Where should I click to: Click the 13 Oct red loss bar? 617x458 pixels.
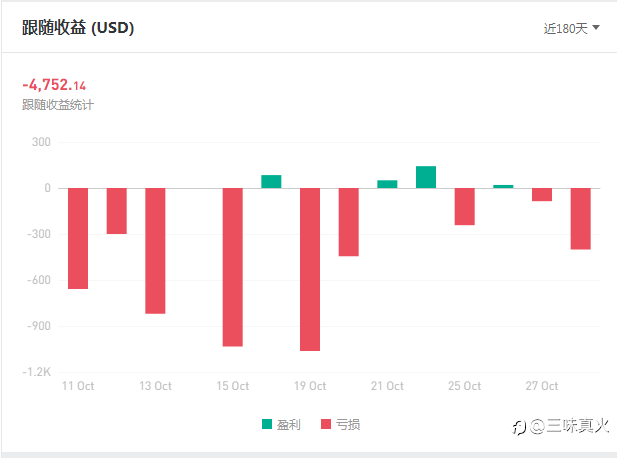155,250
